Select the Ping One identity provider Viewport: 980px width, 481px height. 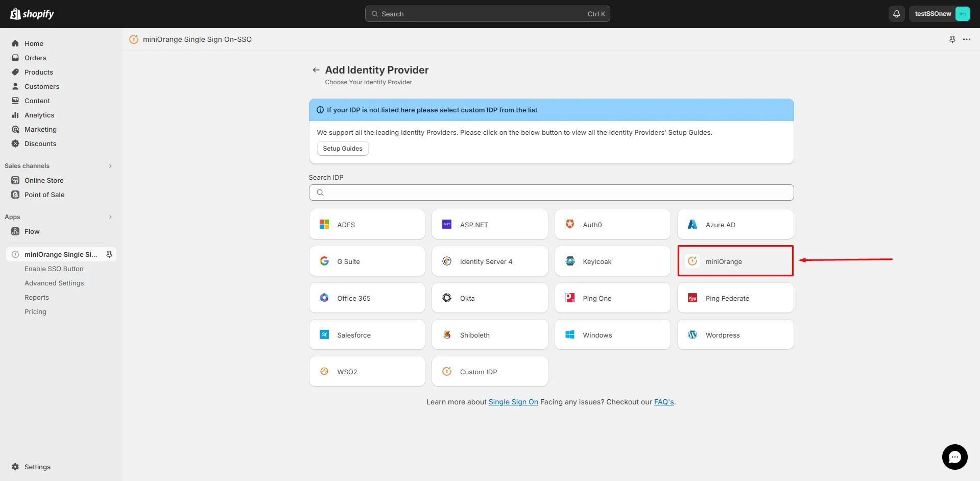(613, 298)
